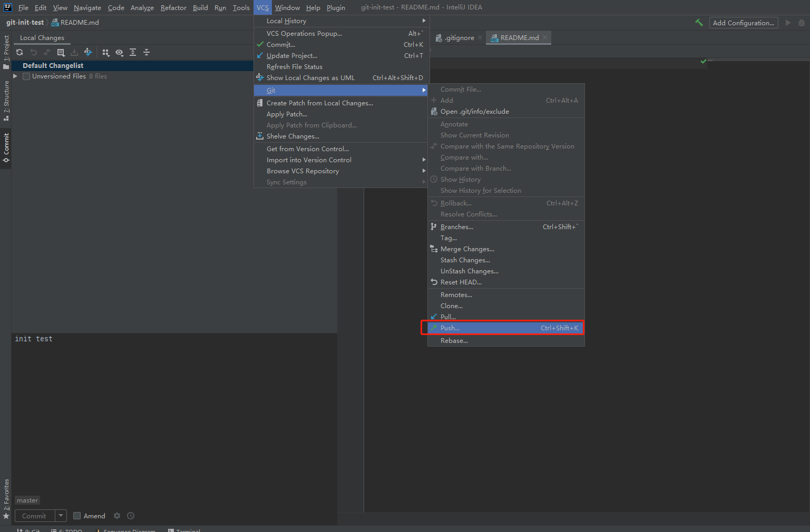Open the Structure tool window sidebar tab
Viewport: 810px width, 532px height.
[6, 101]
